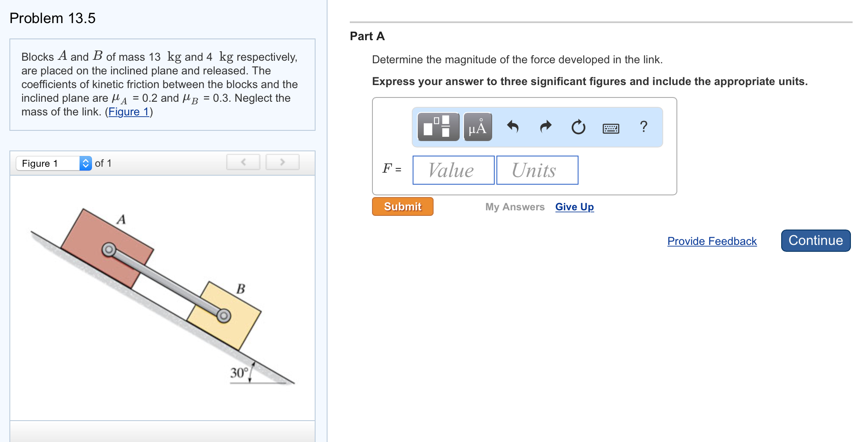Click the 'of 1' figure count text
Screen dimensions: 868x442
pyautogui.click(x=103, y=163)
